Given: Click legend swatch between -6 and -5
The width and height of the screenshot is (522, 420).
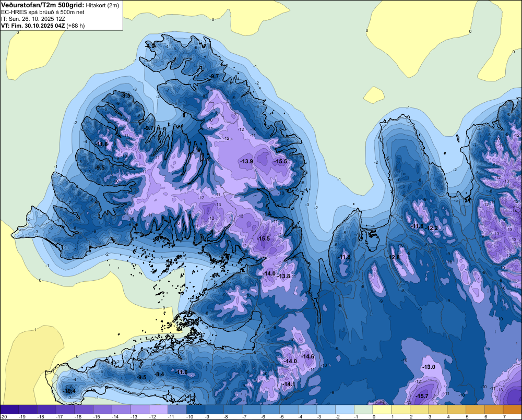Looking at the screenshot, I should tap(270, 410).
